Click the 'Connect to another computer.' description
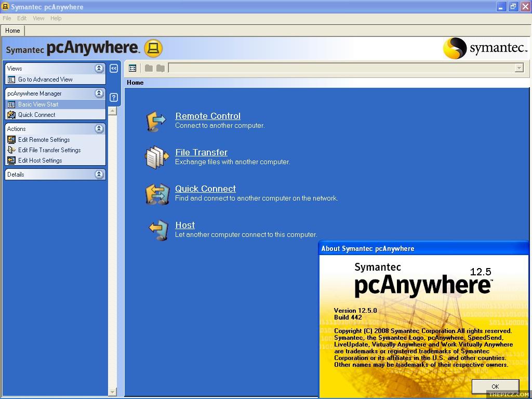532x399 pixels. click(x=220, y=126)
